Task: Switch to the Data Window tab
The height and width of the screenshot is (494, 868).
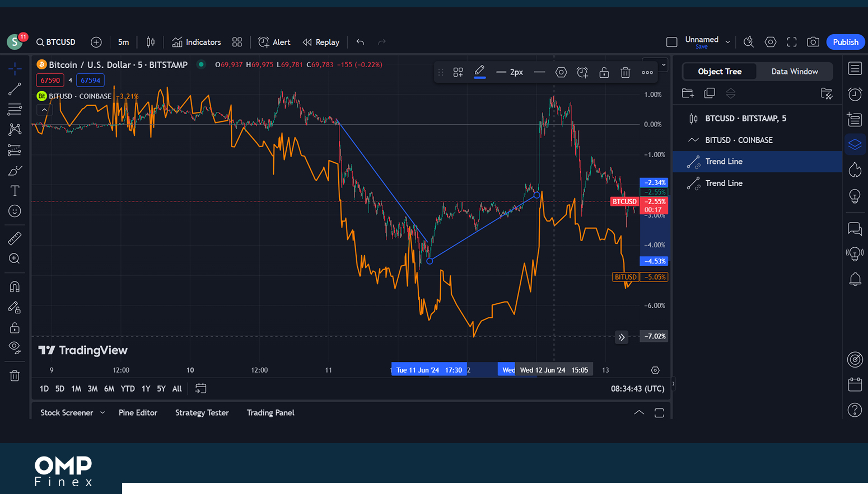Action: click(794, 72)
